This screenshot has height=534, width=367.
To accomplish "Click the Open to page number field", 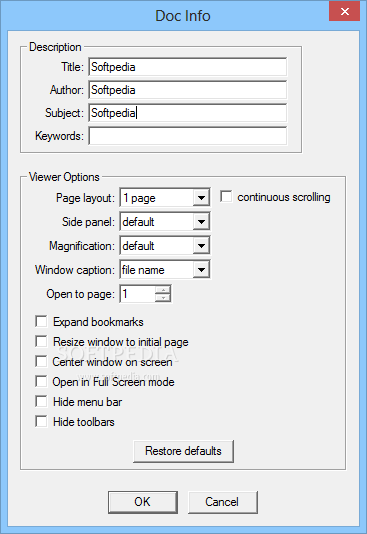I will (x=138, y=294).
